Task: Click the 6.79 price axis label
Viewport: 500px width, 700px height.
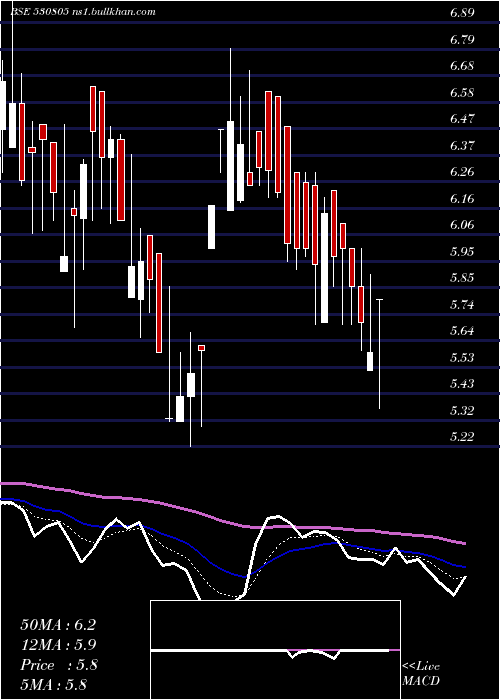Action: [462, 40]
